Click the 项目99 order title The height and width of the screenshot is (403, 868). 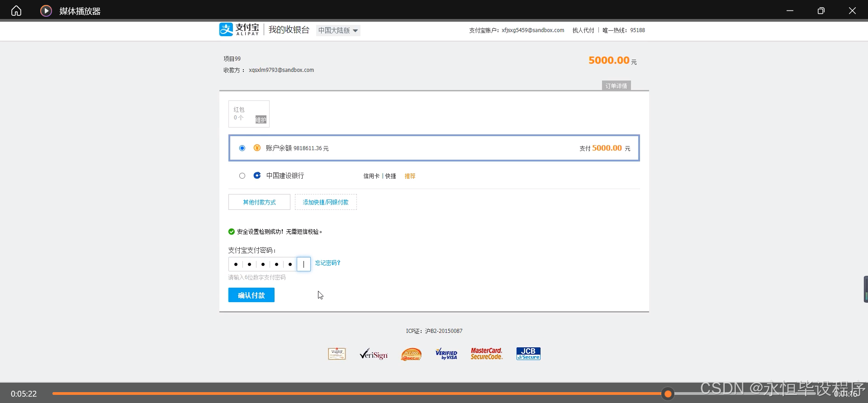coord(232,59)
